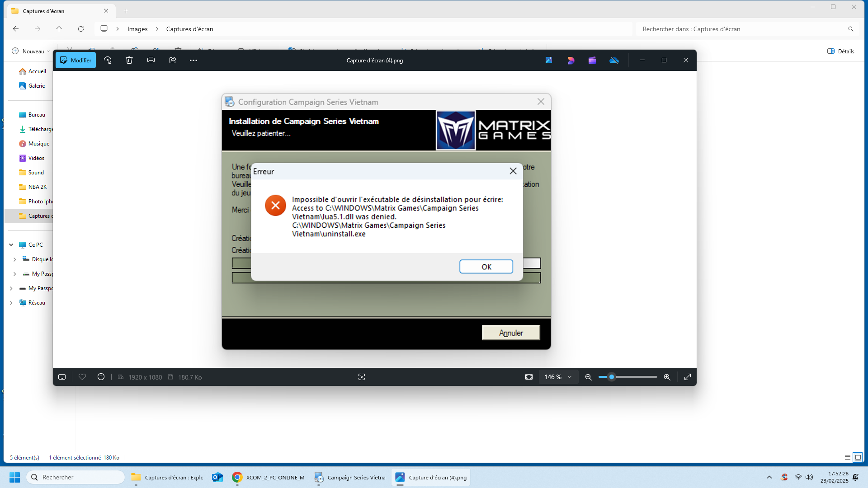This screenshot has height=488, width=868.
Task: Open Galerie in the sidebar
Action: click(x=32, y=86)
